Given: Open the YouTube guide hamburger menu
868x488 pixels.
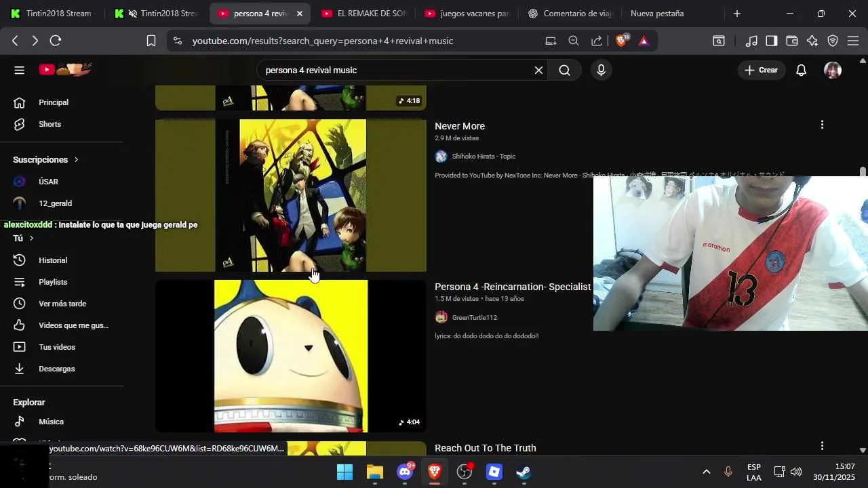Looking at the screenshot, I should tap(19, 70).
